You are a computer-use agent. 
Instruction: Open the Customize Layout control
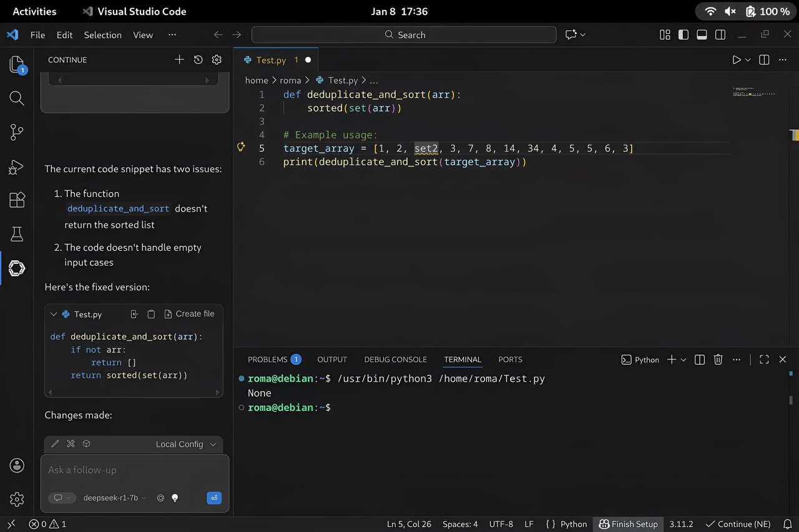click(x=665, y=35)
